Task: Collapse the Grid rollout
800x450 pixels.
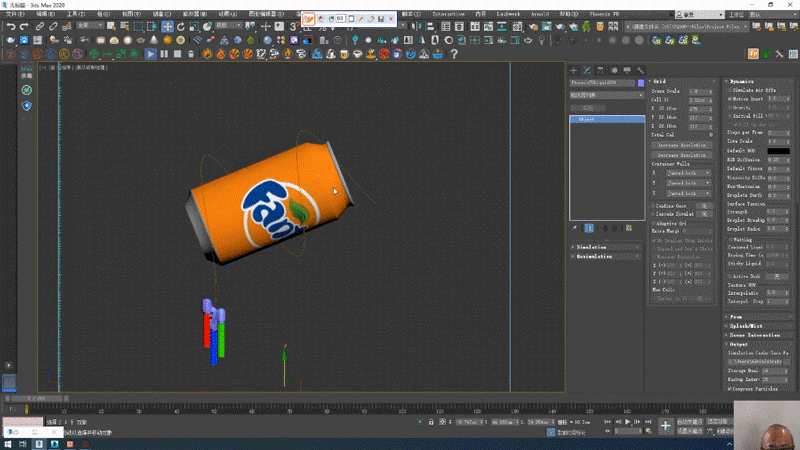Action: (x=683, y=81)
